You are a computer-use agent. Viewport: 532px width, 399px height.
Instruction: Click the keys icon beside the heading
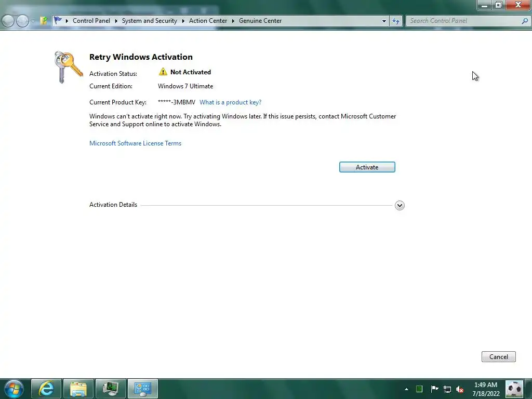(x=68, y=67)
